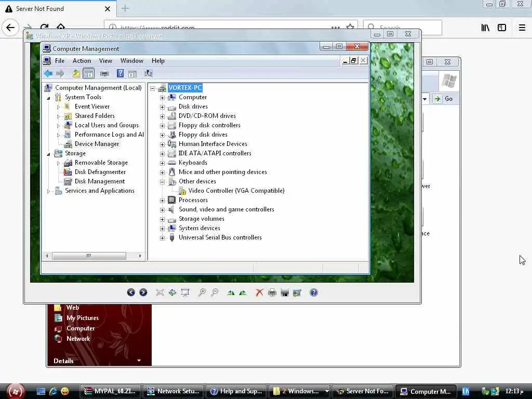
Task: Expand the Disk drives category
Action: [162, 107]
